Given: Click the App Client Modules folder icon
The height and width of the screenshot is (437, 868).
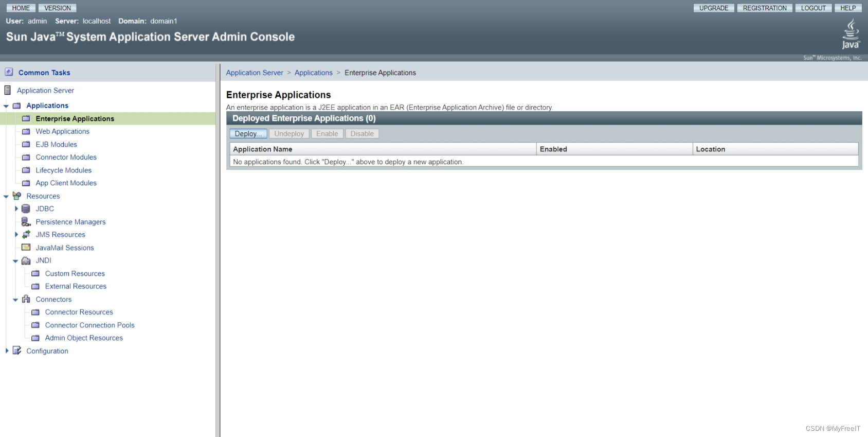Looking at the screenshot, I should click(x=26, y=183).
